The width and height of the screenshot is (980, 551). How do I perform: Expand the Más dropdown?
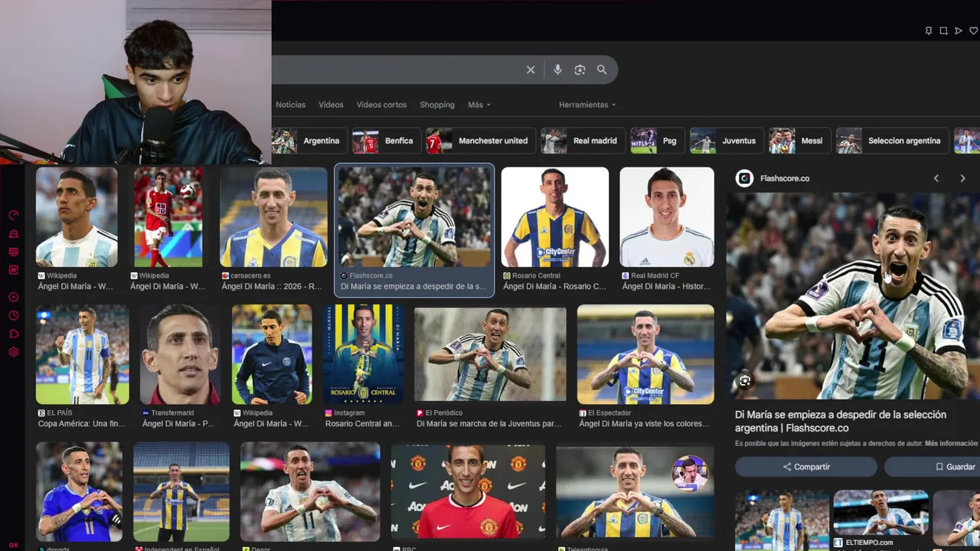[479, 105]
